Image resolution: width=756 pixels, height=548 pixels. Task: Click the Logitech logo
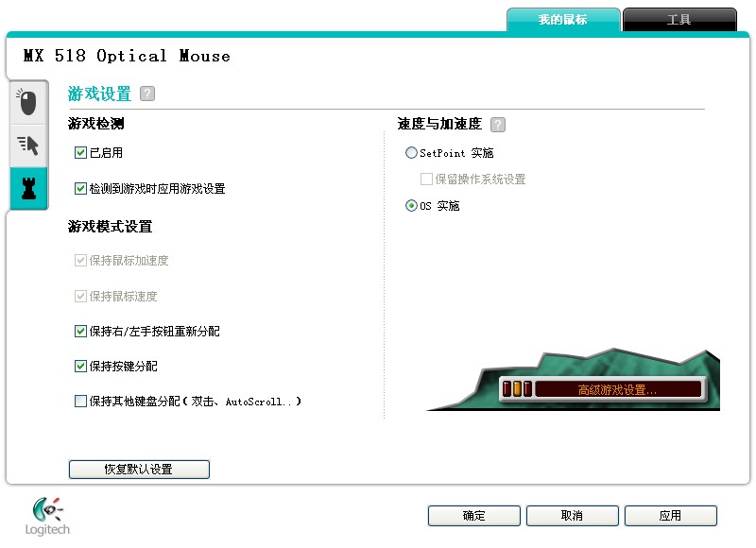point(47,516)
